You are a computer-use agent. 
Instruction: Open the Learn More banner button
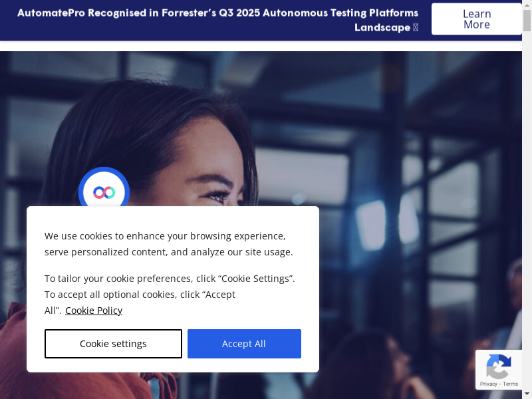(x=476, y=19)
